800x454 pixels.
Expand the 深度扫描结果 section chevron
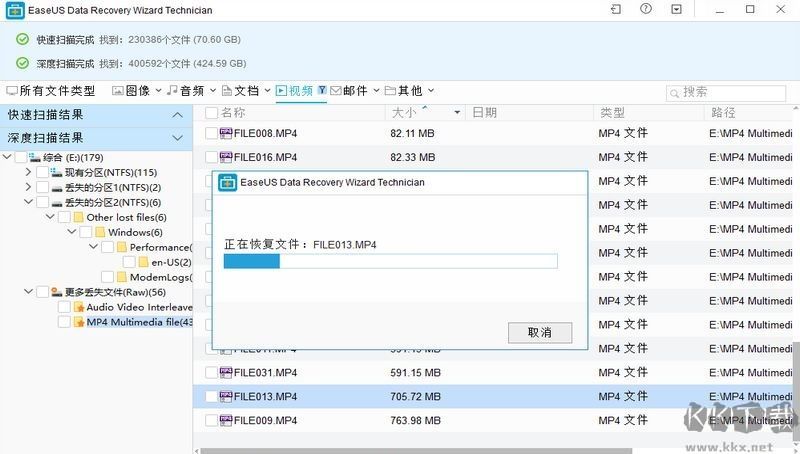click(177, 138)
